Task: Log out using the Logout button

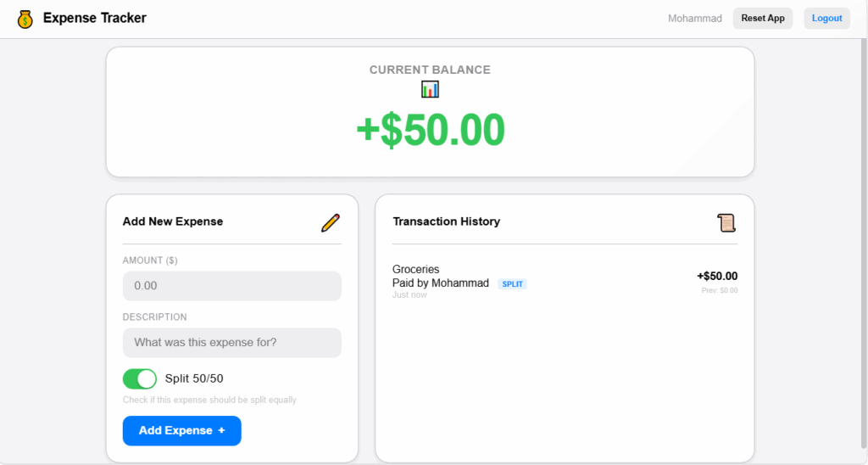Action: click(x=826, y=19)
